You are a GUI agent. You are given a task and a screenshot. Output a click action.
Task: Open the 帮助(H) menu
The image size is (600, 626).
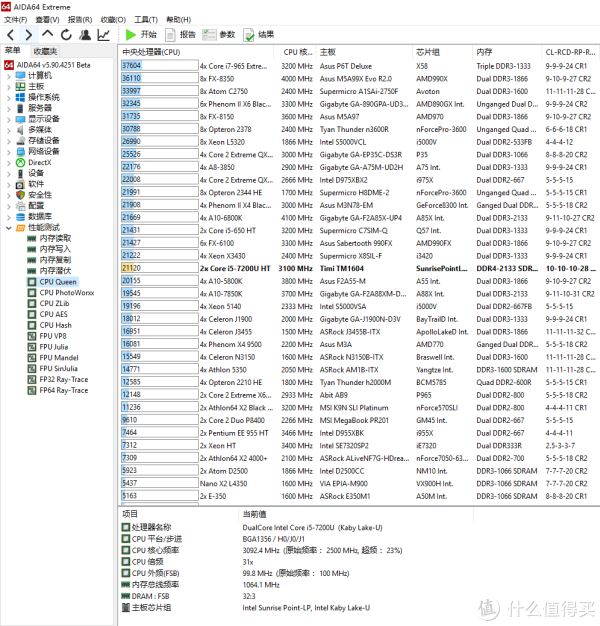[178, 20]
